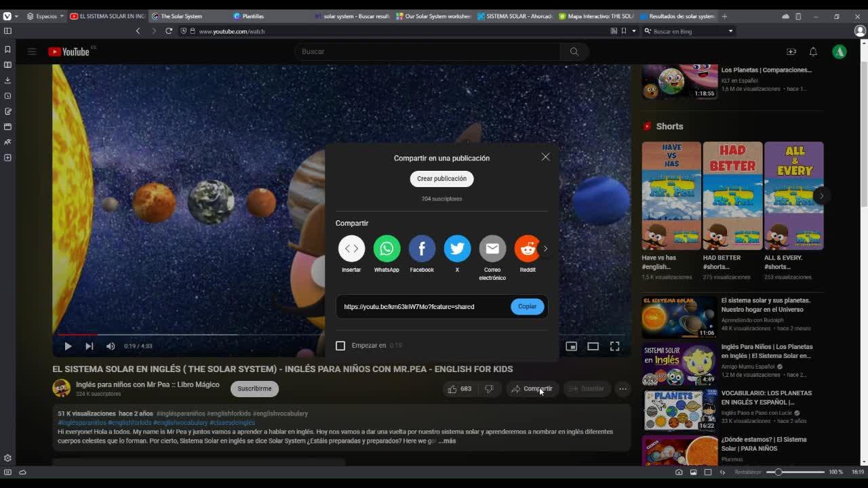Screen dimensions: 868x488
Task: Open the Bing search engine dropdown
Action: click(730, 31)
